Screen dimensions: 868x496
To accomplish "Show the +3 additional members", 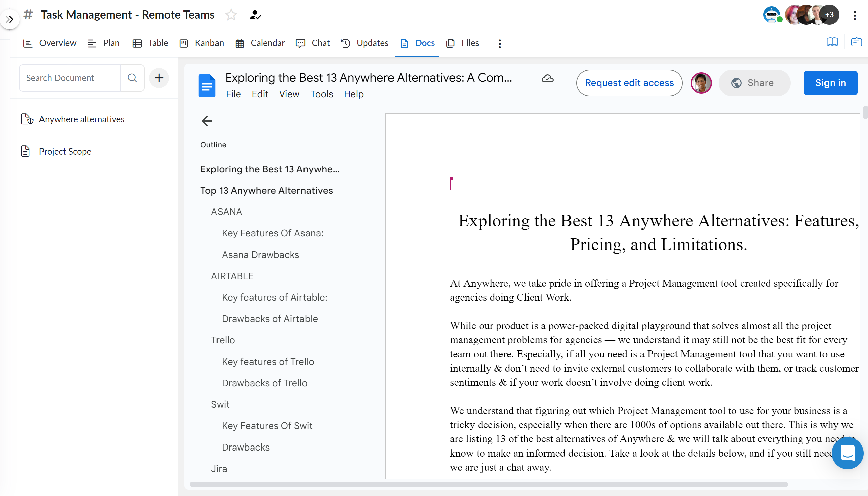I will (x=829, y=15).
